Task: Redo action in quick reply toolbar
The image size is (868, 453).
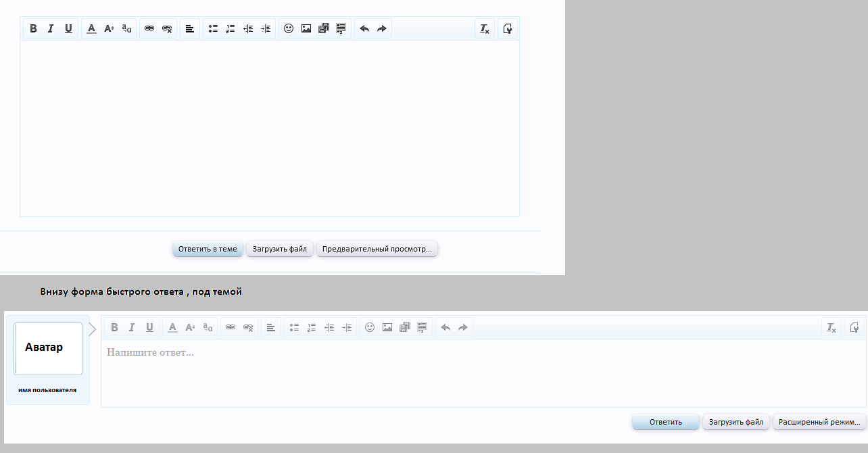Action: (x=463, y=327)
